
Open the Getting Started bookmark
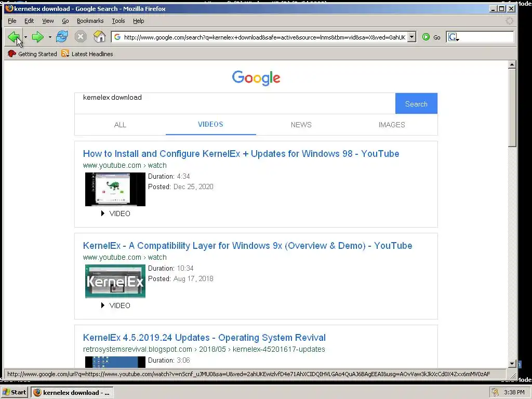point(33,54)
